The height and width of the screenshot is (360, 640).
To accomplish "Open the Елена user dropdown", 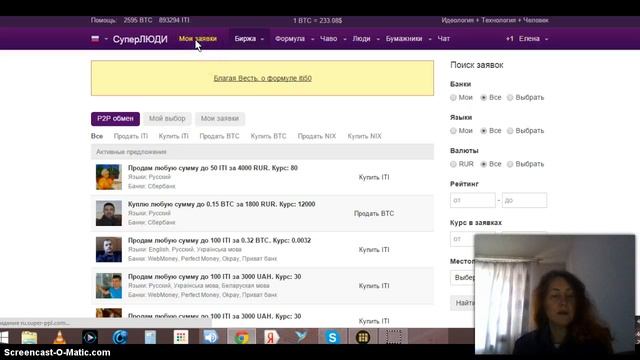I will (533, 39).
